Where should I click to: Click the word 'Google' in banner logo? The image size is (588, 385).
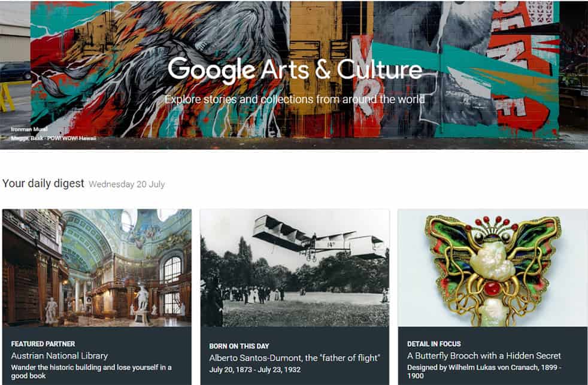click(x=211, y=70)
